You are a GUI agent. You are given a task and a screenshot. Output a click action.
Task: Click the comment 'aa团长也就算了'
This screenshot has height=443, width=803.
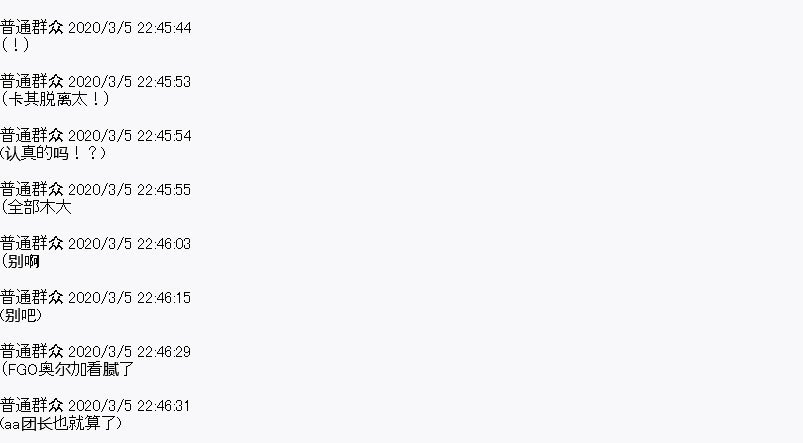[x=61, y=424]
